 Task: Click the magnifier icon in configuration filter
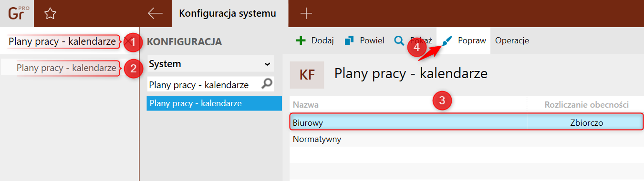(267, 84)
